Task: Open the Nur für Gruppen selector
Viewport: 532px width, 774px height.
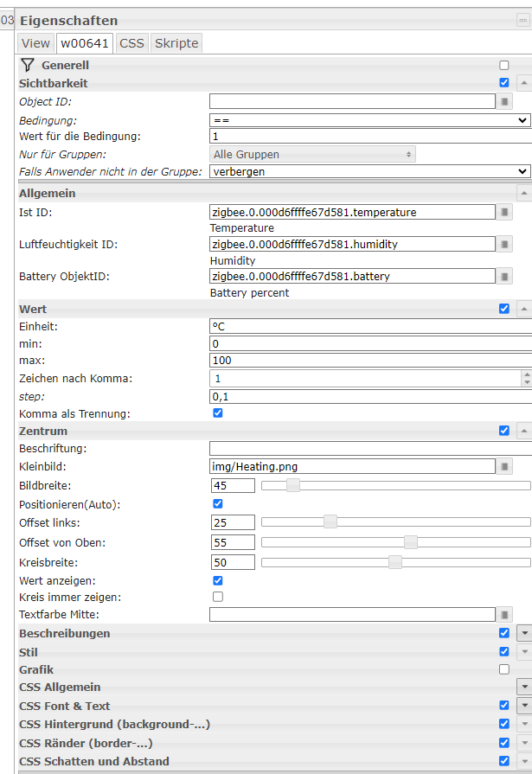Action: click(312, 154)
